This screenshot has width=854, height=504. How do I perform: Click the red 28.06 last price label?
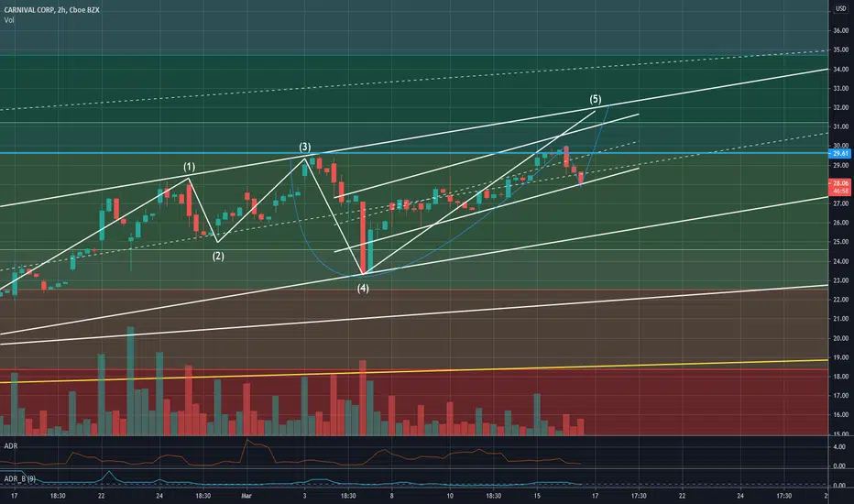(840, 183)
